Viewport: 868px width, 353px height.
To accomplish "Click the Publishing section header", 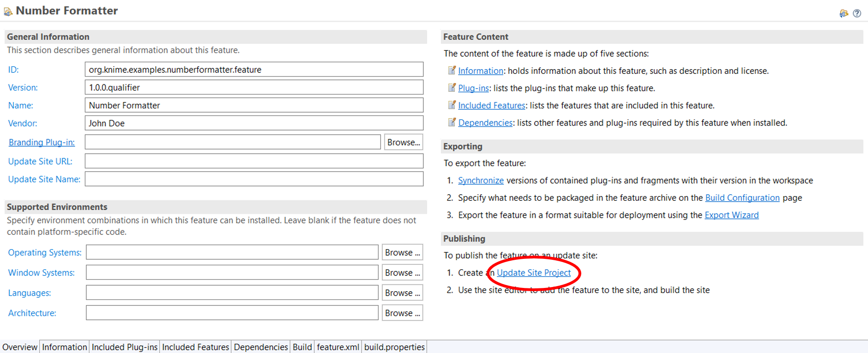I will [652, 239].
